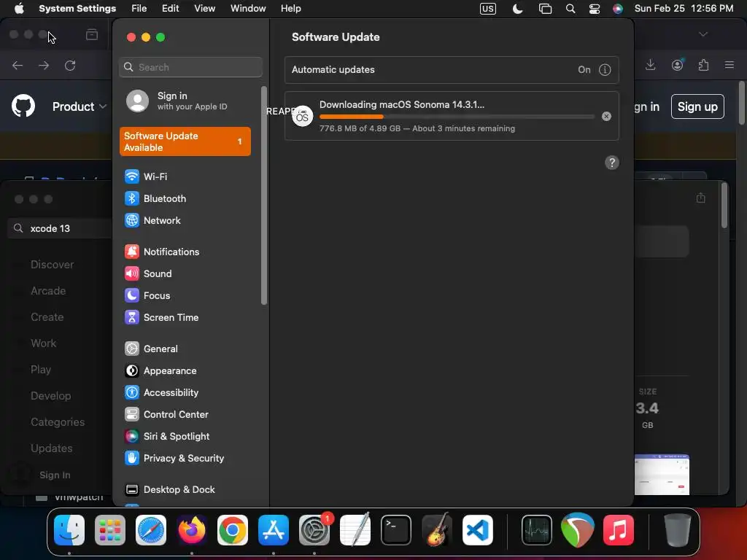Image resolution: width=747 pixels, height=560 pixels.
Task: Open Launchpad from the Dock
Action: click(110, 530)
